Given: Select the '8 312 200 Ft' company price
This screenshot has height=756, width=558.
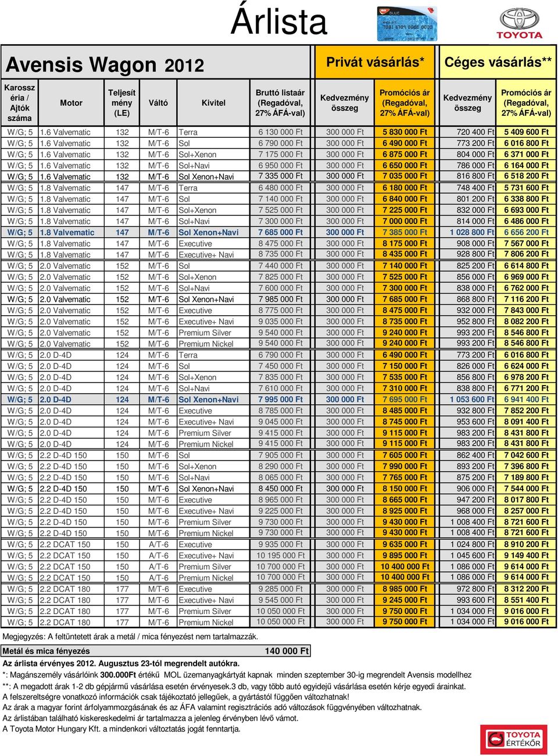Looking at the screenshot, I should click(x=526, y=589).
